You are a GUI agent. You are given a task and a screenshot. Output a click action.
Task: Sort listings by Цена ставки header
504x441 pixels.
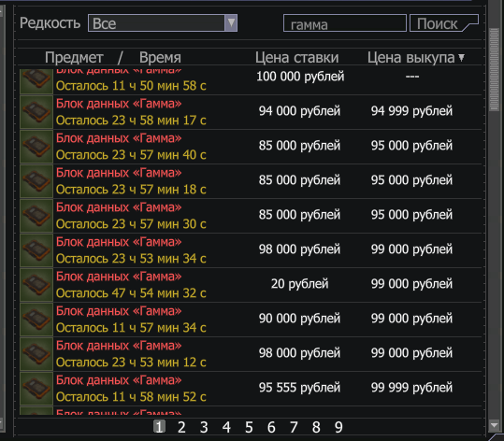point(297,58)
